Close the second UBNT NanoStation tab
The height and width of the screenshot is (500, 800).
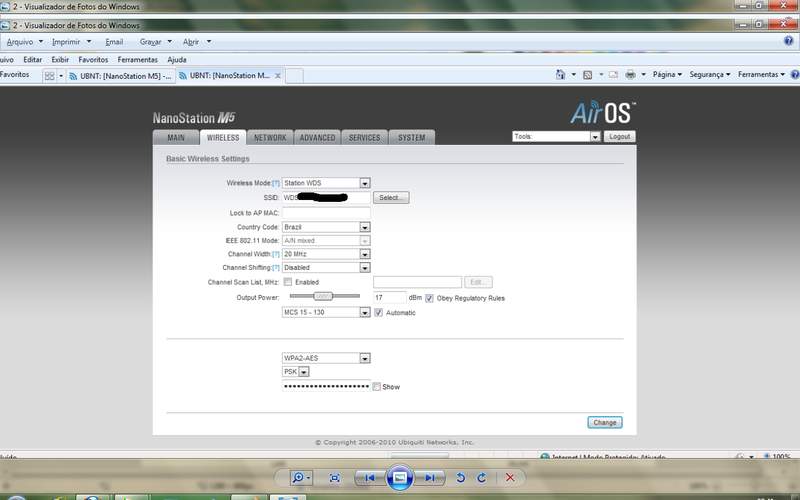pos(278,76)
